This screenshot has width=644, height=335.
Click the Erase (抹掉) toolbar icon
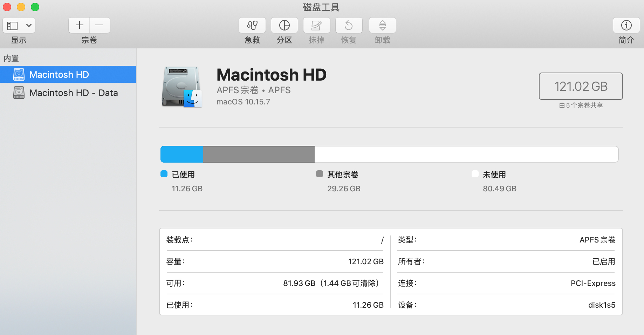tap(316, 25)
